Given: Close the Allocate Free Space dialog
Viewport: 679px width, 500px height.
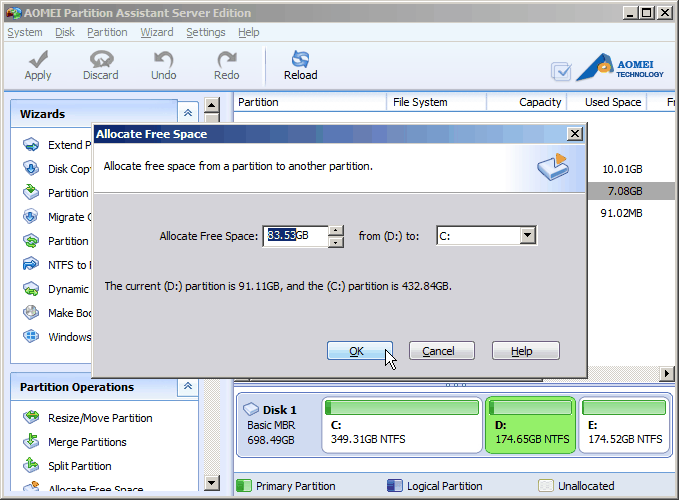Looking at the screenshot, I should [x=575, y=134].
